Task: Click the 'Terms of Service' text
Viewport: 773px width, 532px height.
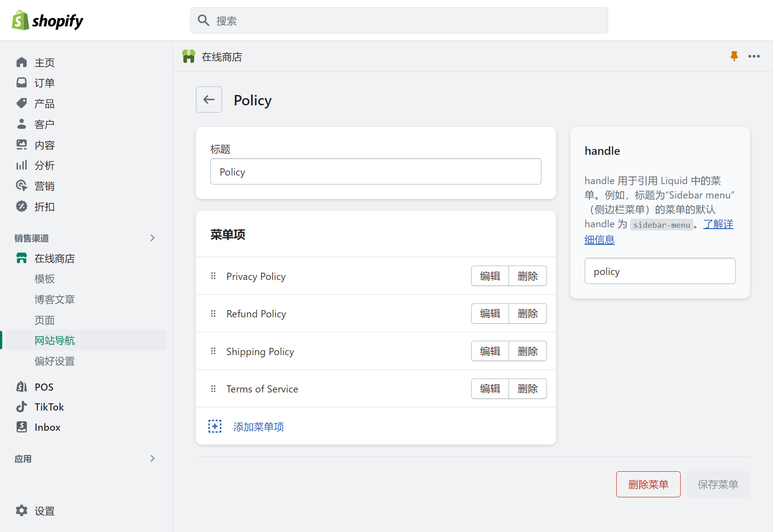Action: click(262, 389)
